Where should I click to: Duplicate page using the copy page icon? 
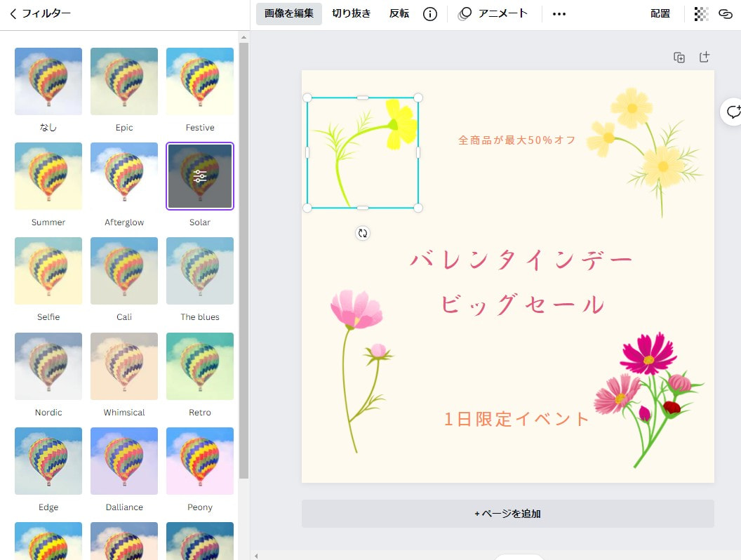679,58
